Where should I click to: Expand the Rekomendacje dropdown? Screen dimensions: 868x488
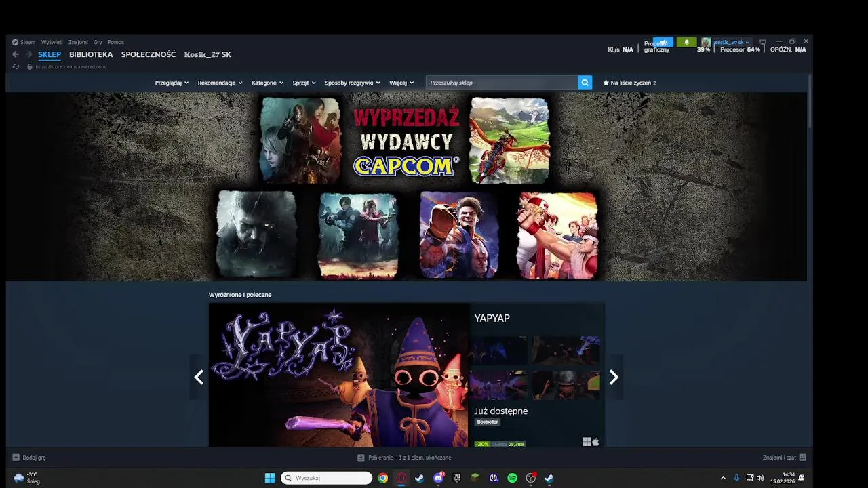pos(220,83)
